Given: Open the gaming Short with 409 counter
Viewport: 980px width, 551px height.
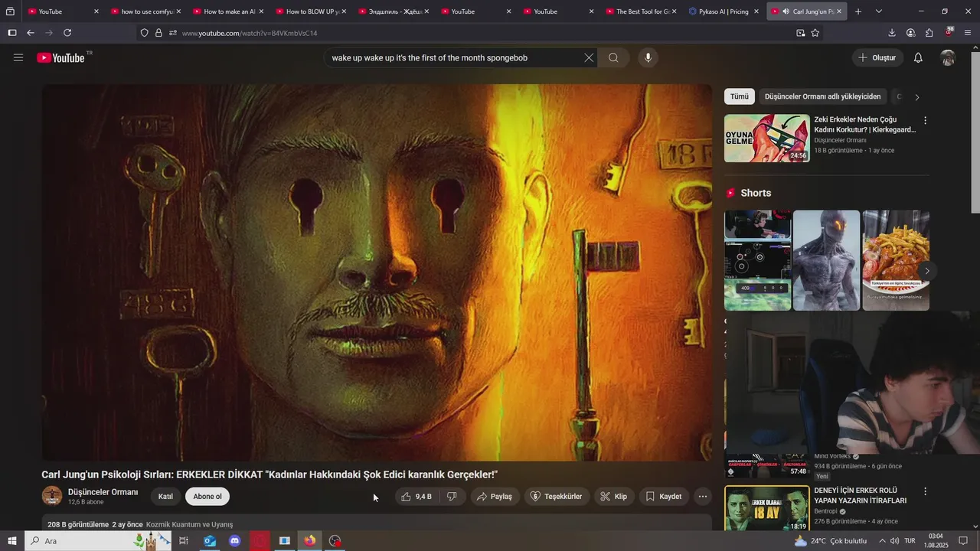Looking at the screenshot, I should [x=757, y=260].
